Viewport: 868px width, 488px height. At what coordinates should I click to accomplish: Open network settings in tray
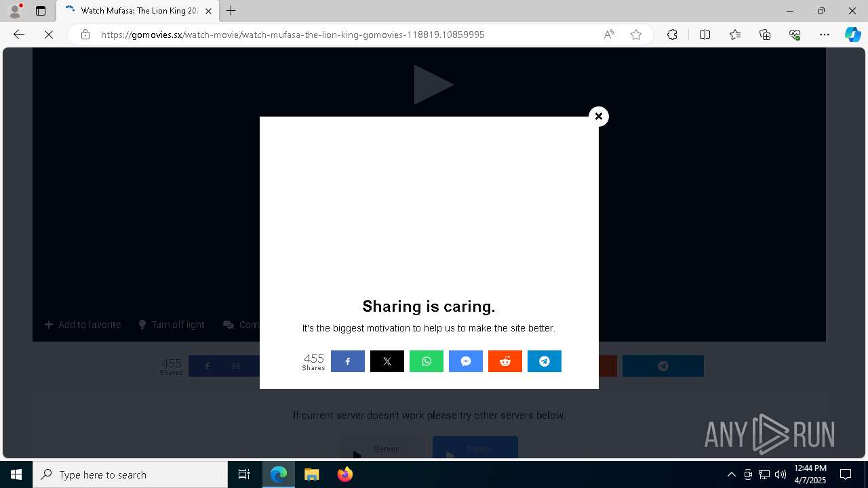pyautogui.click(x=764, y=474)
